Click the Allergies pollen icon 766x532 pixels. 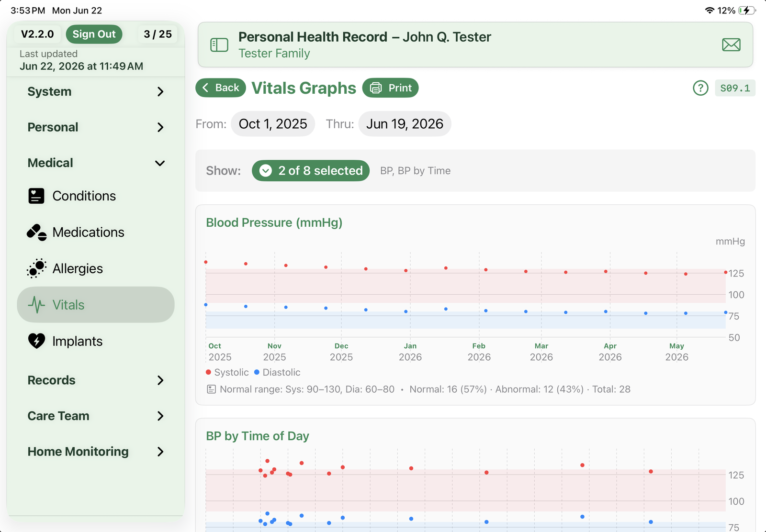click(36, 269)
